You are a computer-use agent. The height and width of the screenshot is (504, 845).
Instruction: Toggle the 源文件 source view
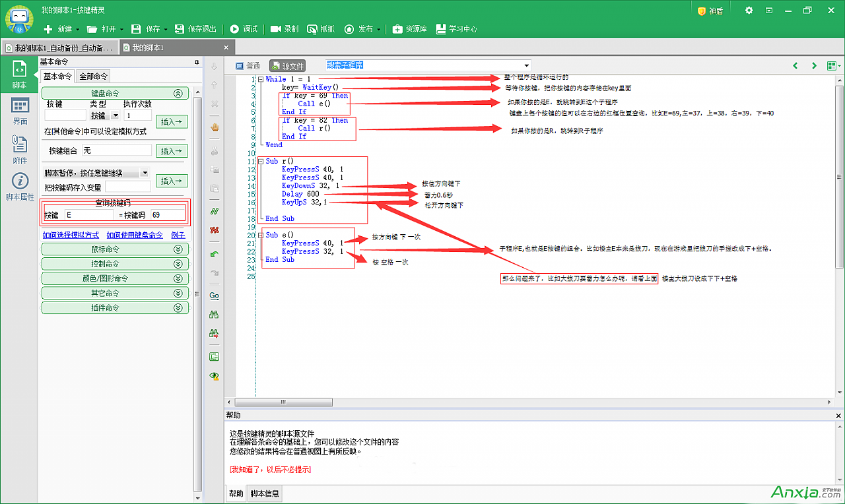287,66
